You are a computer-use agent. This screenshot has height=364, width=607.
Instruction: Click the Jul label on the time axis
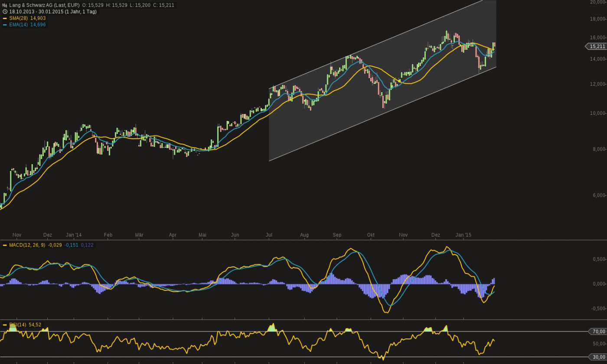tap(269, 235)
